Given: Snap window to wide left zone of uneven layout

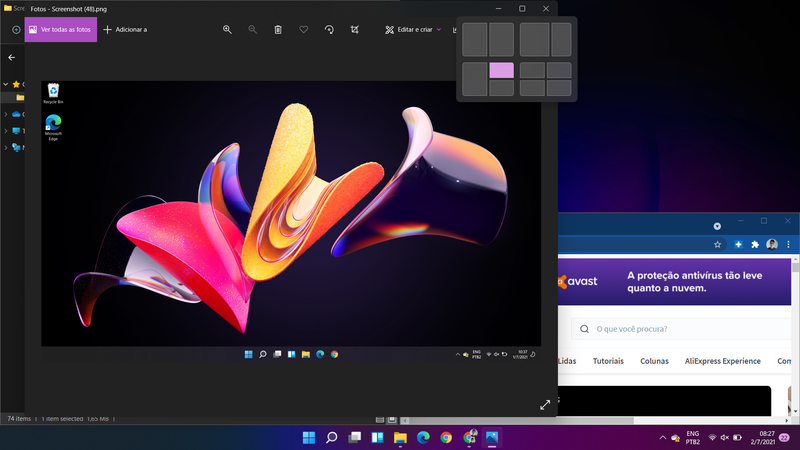Looking at the screenshot, I should (534, 39).
